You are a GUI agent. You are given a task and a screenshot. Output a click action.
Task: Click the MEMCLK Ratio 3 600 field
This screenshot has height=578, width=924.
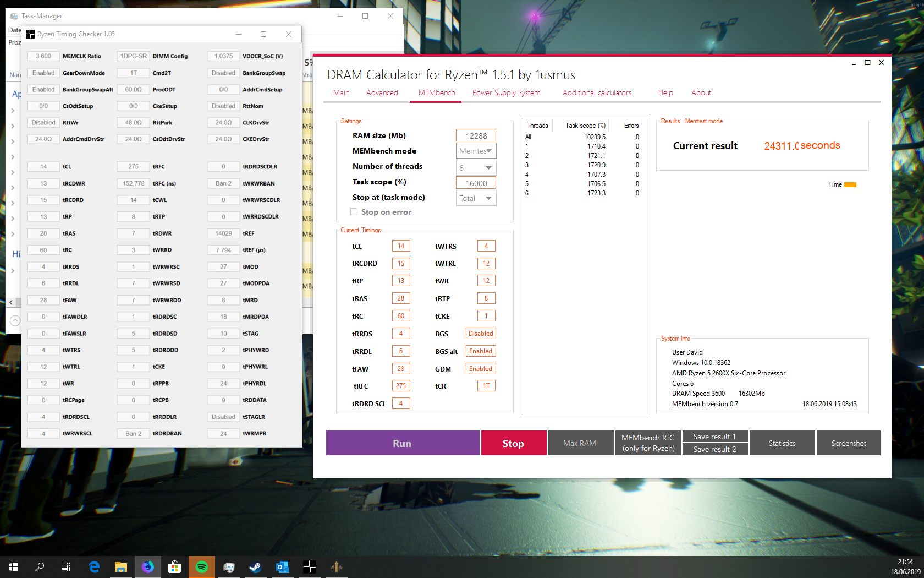[43, 56]
